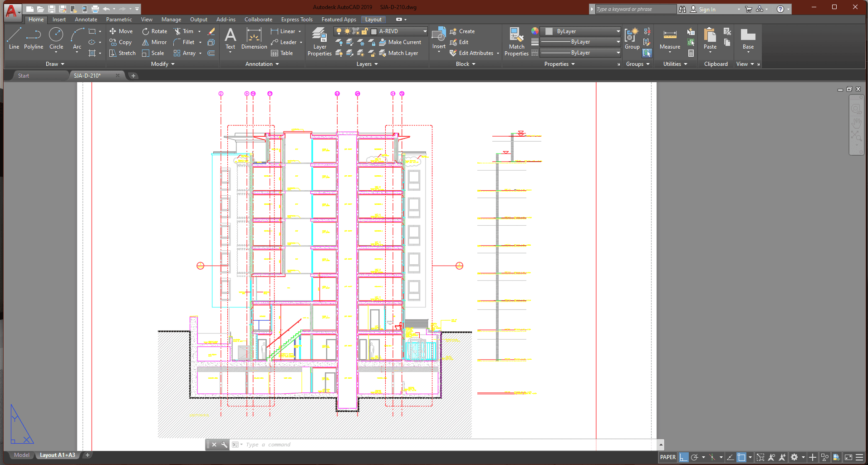Select the Line drawing tool
The image size is (868, 465).
click(x=14, y=38)
